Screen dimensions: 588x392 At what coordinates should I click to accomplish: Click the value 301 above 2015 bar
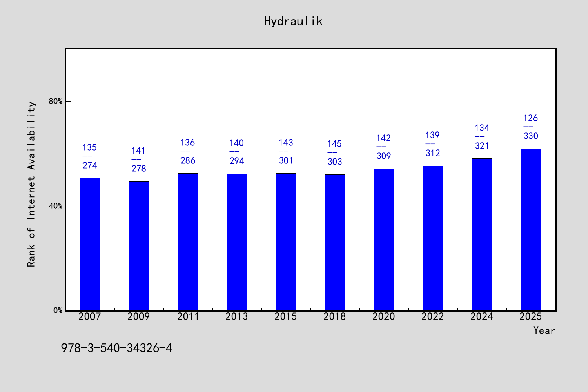click(x=286, y=160)
